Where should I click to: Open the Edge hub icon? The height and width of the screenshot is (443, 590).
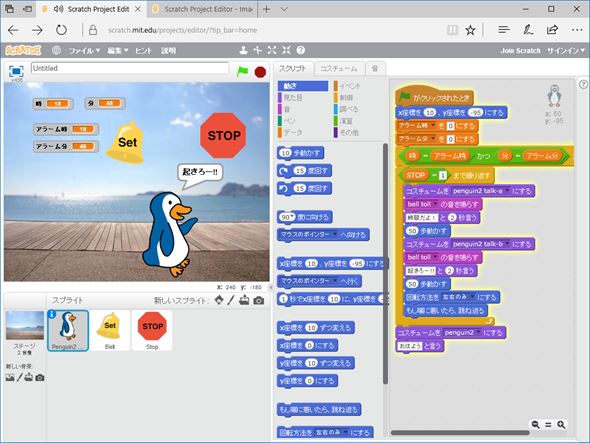point(503,30)
